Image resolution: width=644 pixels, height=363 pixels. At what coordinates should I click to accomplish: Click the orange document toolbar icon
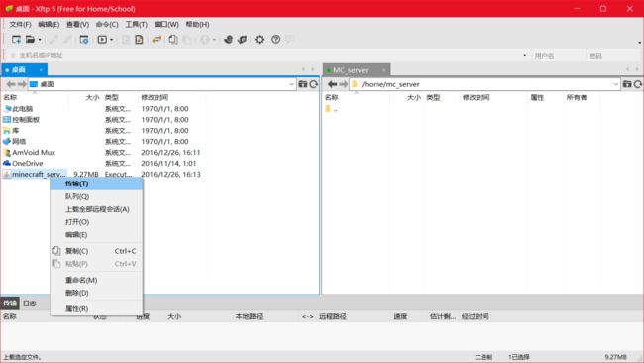pyautogui.click(x=139, y=40)
